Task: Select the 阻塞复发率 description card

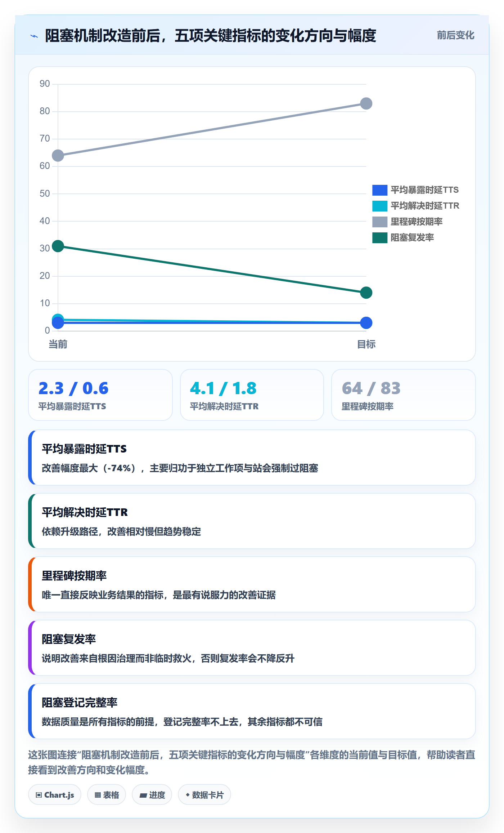Action: click(x=252, y=648)
